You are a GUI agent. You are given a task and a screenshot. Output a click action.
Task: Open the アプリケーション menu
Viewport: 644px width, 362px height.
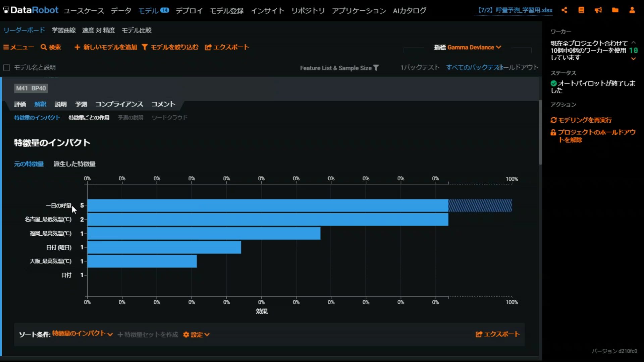tap(359, 10)
